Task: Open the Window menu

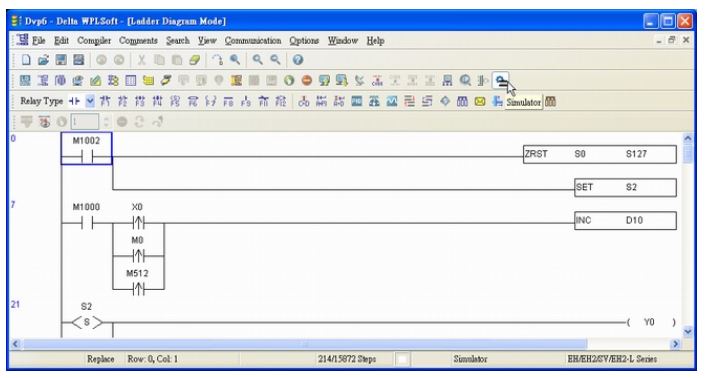Action: (x=342, y=41)
